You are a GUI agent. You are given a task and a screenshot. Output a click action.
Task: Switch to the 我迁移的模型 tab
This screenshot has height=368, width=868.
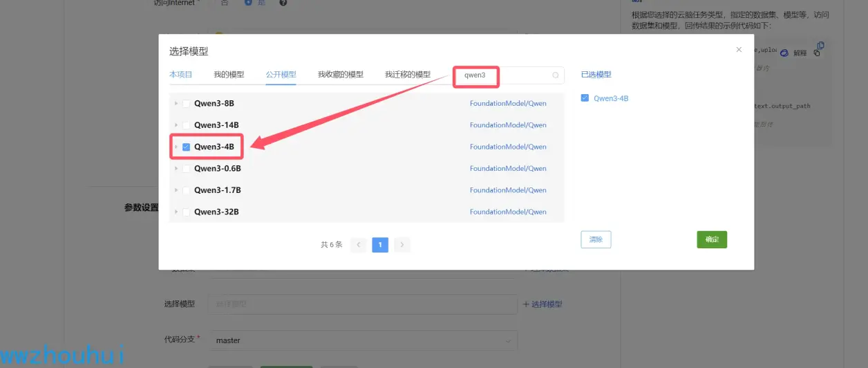coord(408,75)
